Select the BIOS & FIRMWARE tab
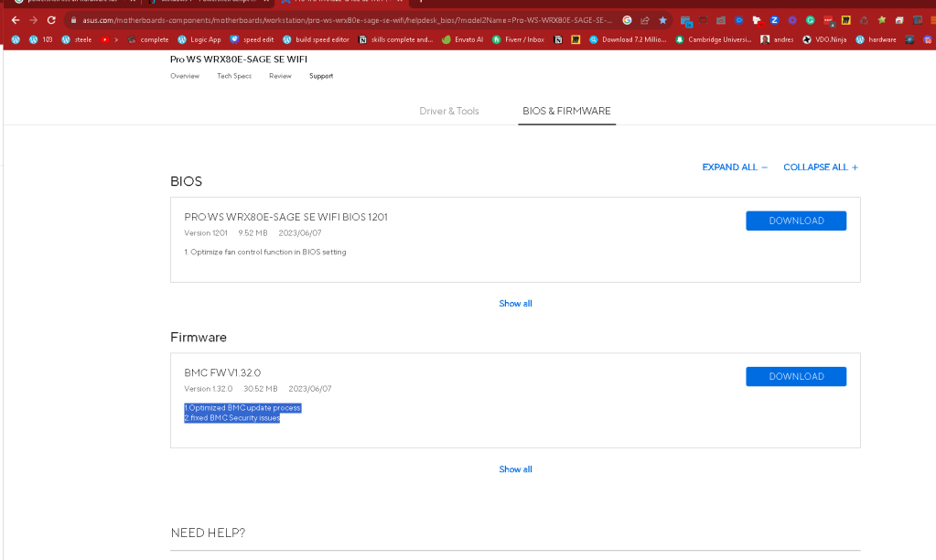The width and height of the screenshot is (936, 560). coord(566,111)
